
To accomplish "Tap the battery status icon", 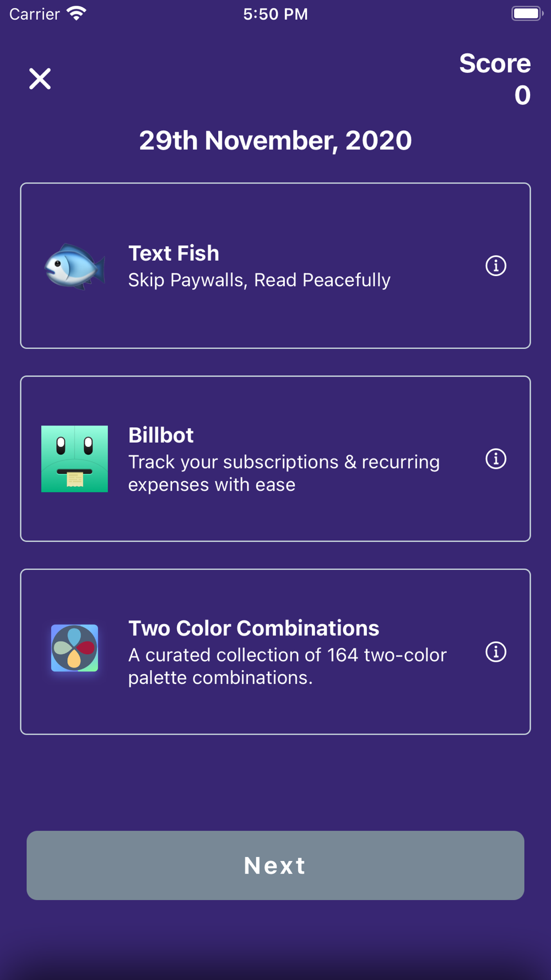I will tap(526, 14).
